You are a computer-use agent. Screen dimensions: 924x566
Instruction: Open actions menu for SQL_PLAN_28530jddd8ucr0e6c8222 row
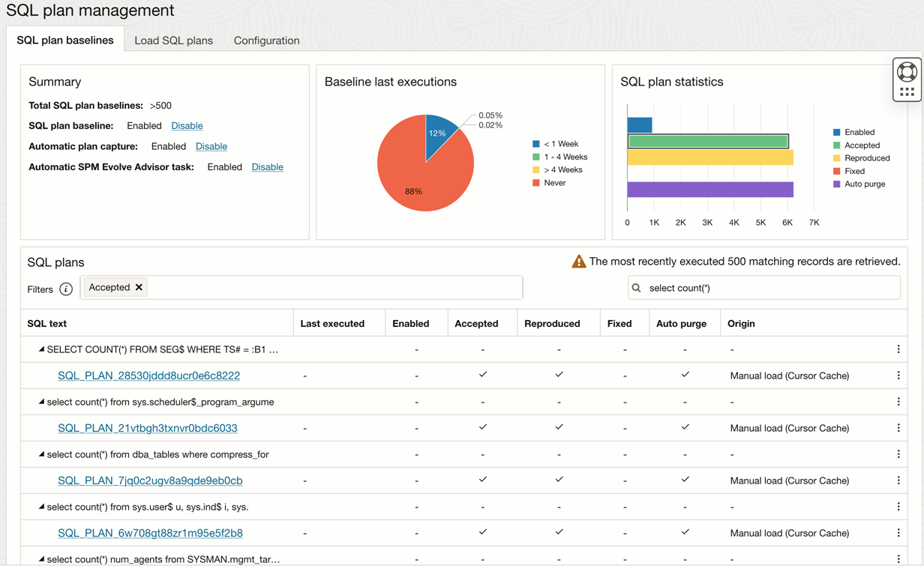coord(898,376)
